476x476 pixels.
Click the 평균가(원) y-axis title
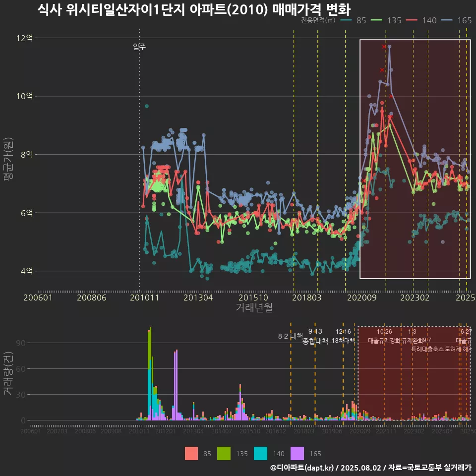point(8,159)
